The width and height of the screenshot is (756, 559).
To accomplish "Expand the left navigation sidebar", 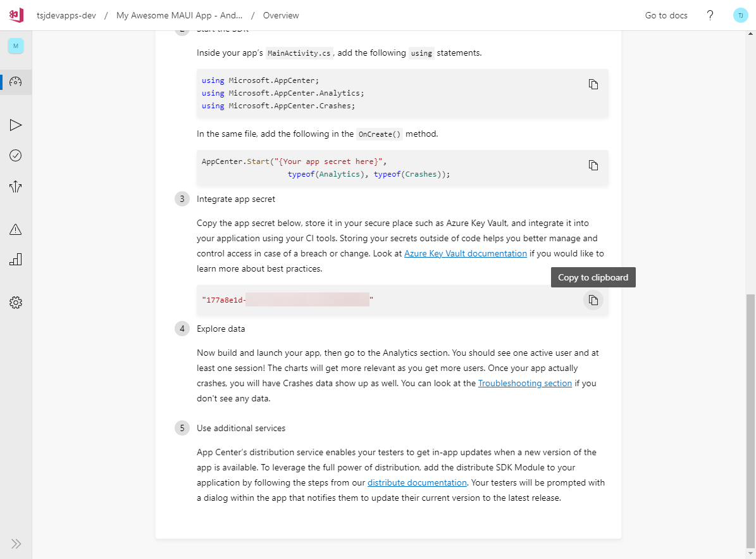I will (x=16, y=543).
